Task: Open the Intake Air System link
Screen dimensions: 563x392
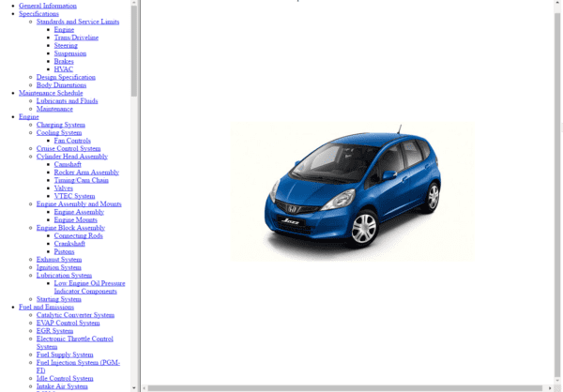Action: coord(62,385)
